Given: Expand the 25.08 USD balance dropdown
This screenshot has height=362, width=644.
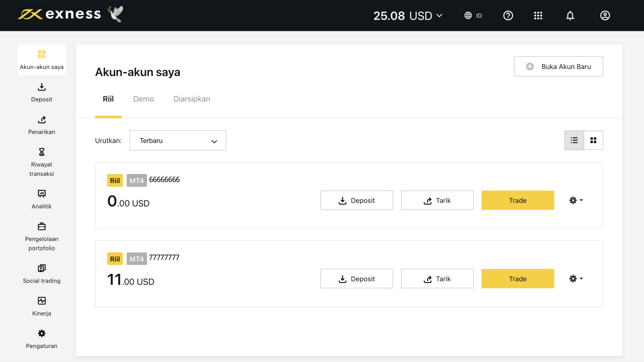Looking at the screenshot, I should (408, 16).
